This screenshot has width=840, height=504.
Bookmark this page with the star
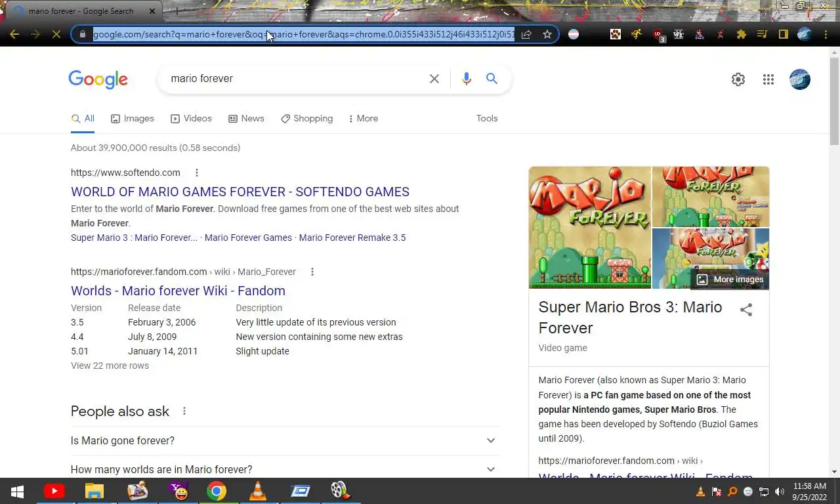coord(547,34)
